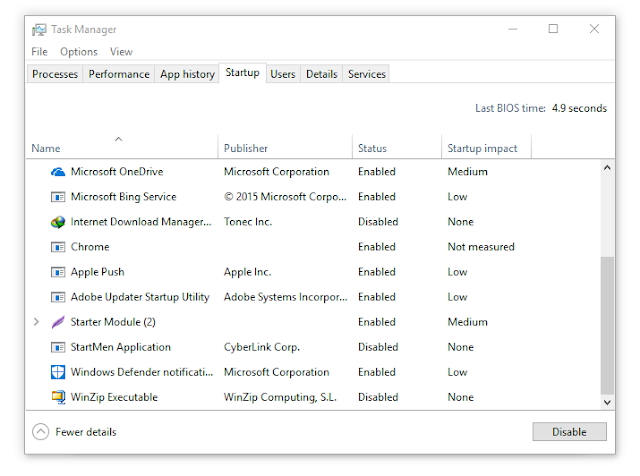The image size is (640, 476).
Task: Switch to the Users tab
Action: point(283,74)
